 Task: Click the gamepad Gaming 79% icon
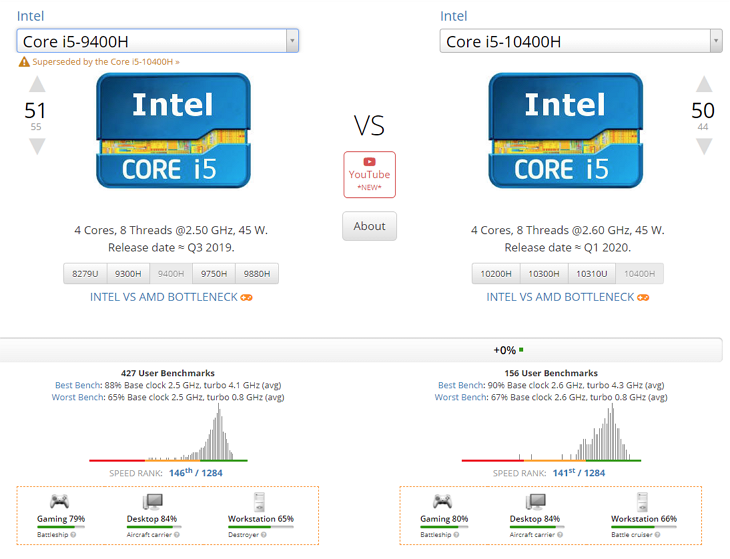[59, 502]
